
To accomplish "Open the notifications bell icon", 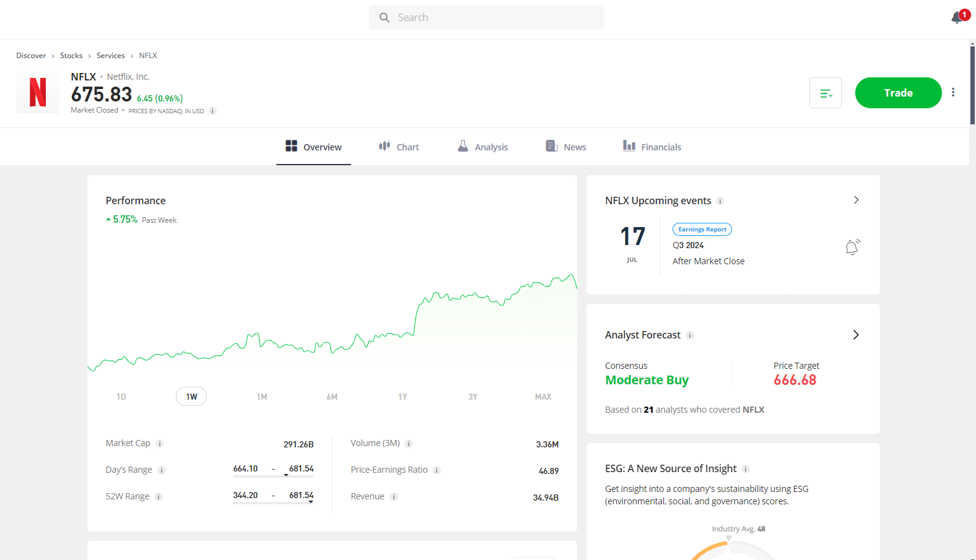I will pyautogui.click(x=957, y=17).
